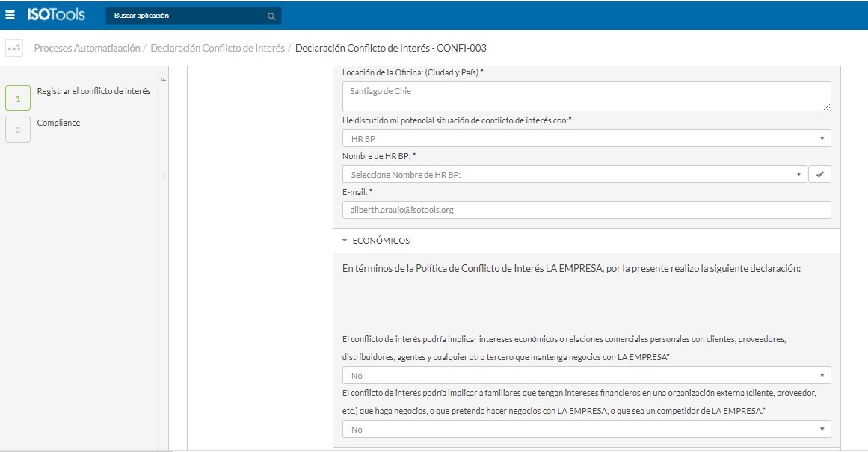
Task: Click the 'E-mail:' field label
Action: click(x=357, y=192)
